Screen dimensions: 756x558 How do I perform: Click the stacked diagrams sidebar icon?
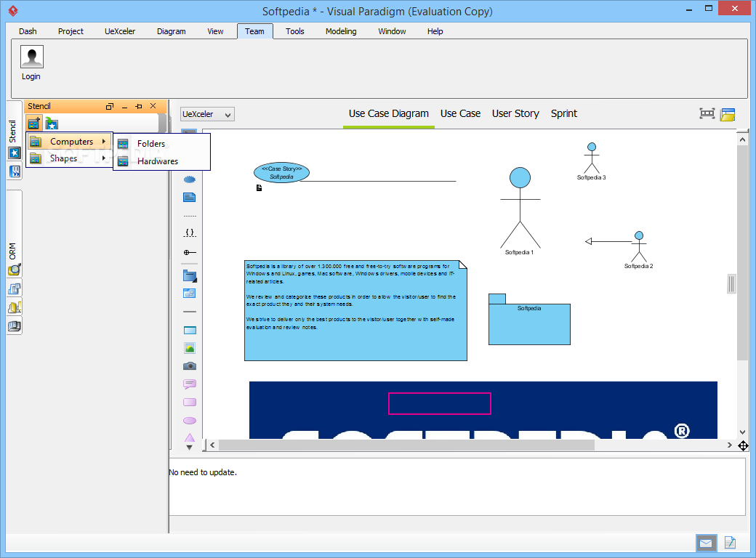click(x=15, y=288)
